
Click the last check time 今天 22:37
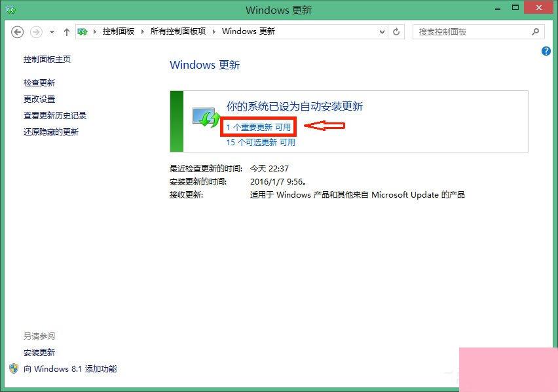coord(269,168)
